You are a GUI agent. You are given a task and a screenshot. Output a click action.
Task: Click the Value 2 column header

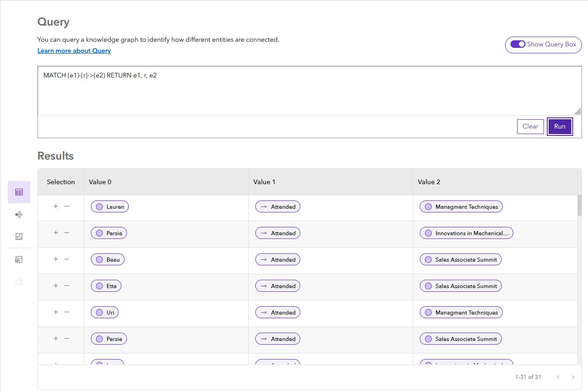tap(429, 182)
